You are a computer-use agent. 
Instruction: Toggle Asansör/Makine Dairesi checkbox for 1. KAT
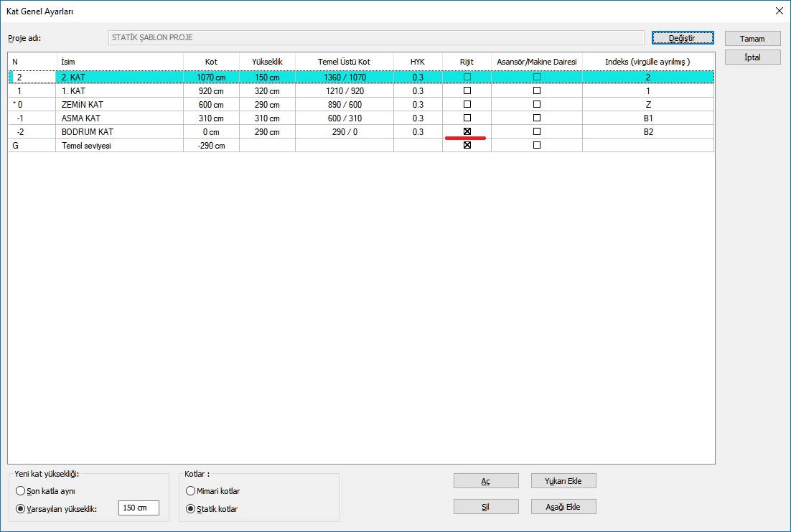[537, 91]
